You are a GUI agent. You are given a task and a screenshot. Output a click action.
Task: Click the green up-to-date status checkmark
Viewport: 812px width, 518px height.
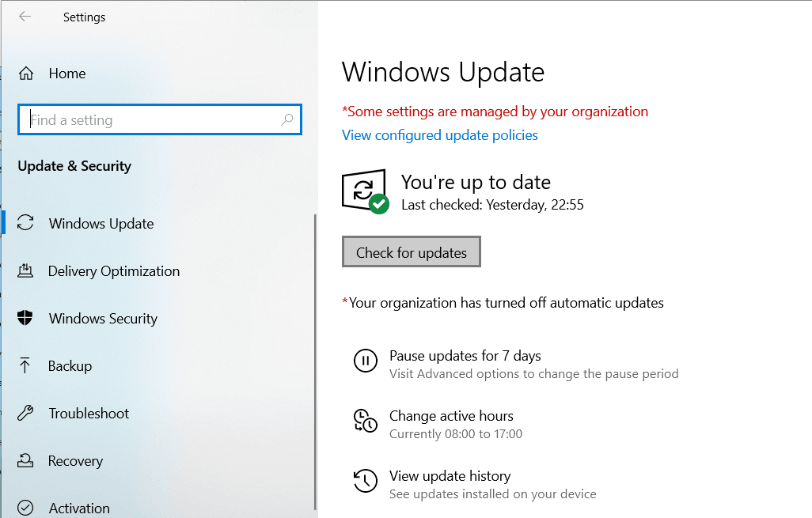click(379, 204)
